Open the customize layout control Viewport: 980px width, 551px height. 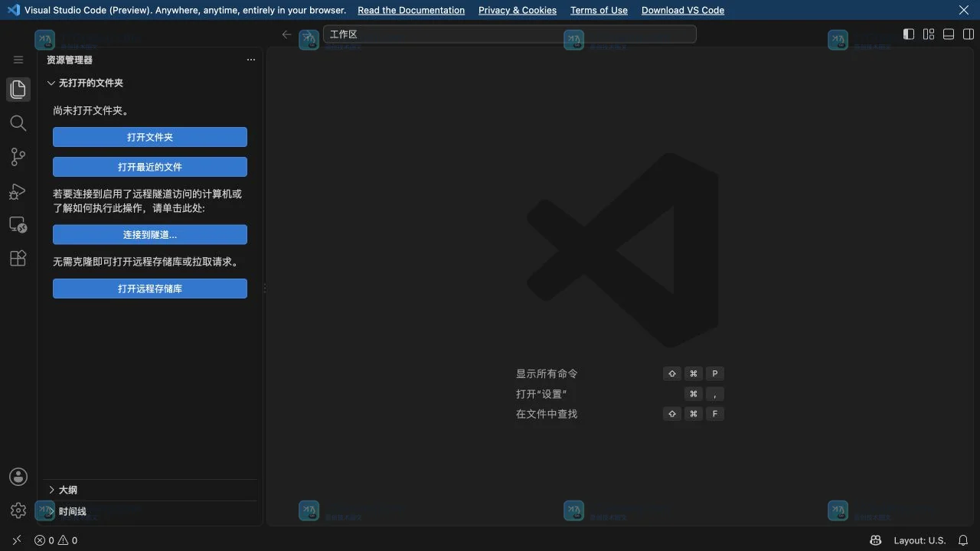(929, 34)
